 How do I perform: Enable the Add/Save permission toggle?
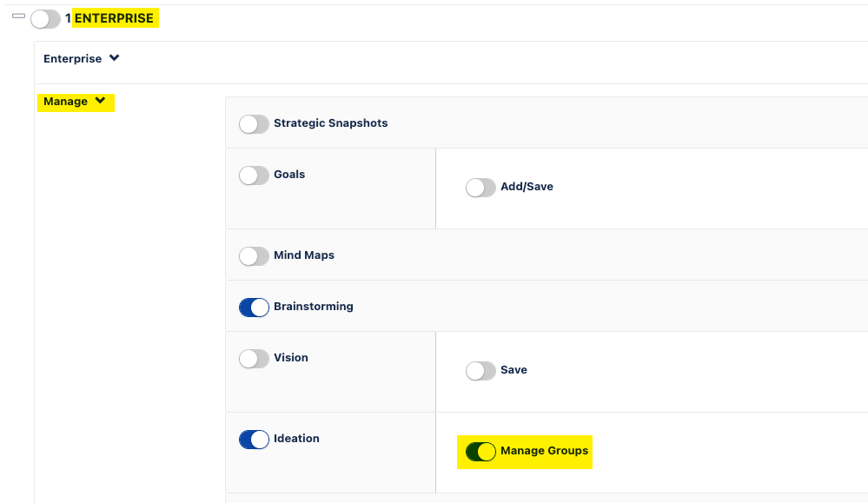[x=480, y=187]
